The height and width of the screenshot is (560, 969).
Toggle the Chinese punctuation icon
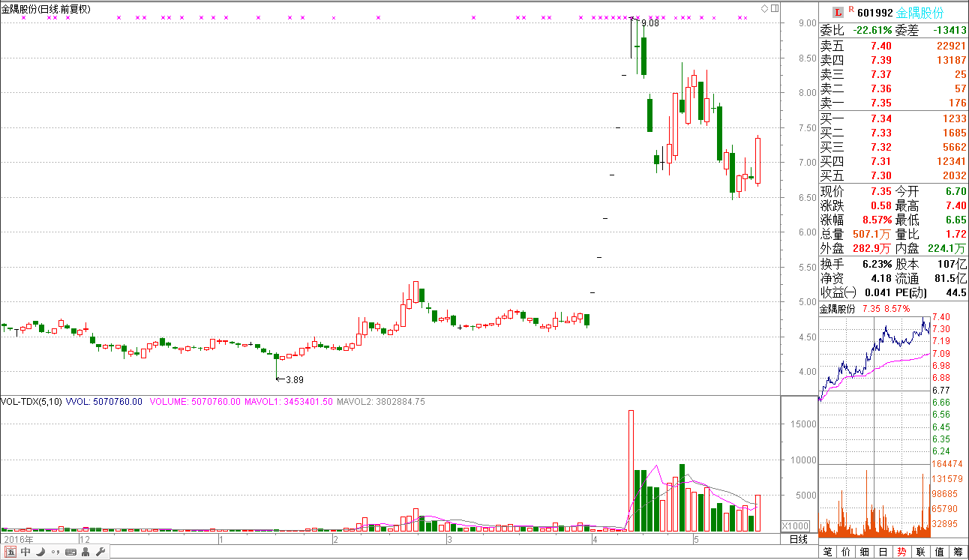[55, 553]
